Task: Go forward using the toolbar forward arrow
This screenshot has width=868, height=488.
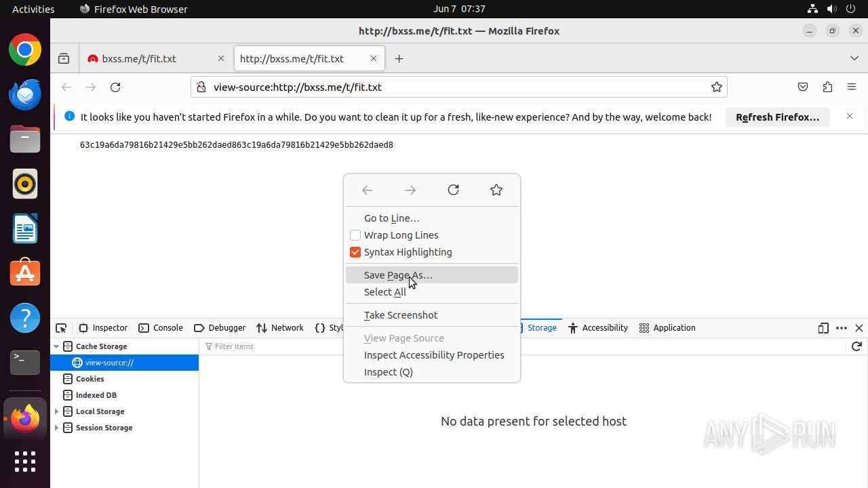Action: (91, 87)
